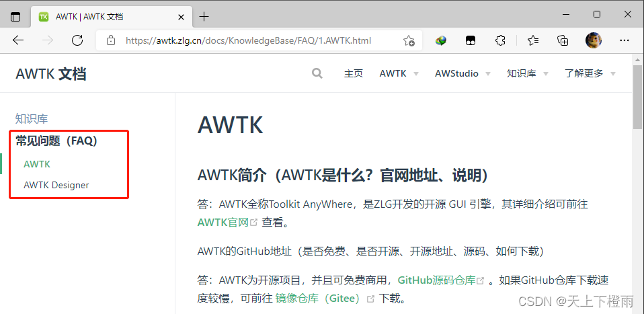
Task: Refresh the current page
Action: [77, 40]
